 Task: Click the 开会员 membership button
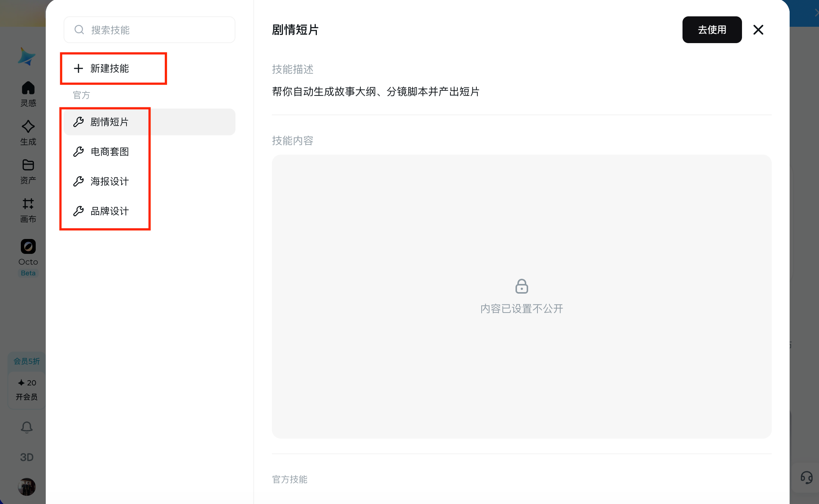[27, 397]
